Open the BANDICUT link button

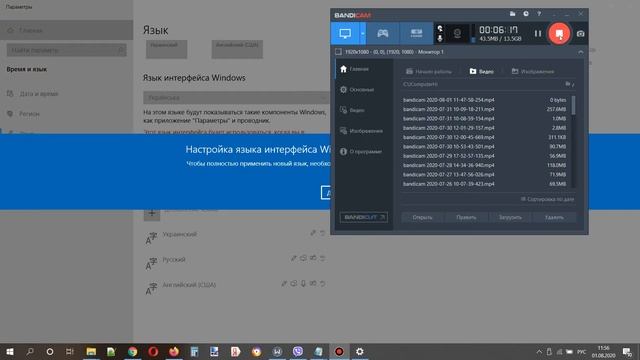point(364,217)
